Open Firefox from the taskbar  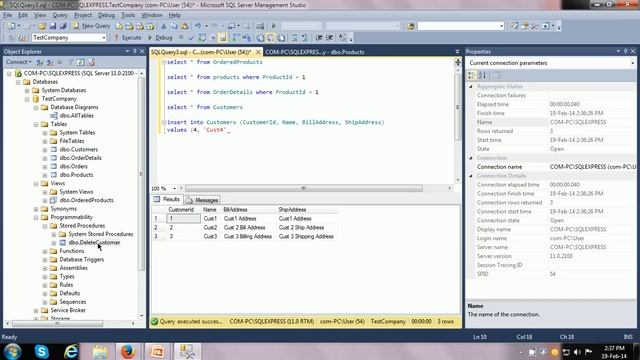pos(128,351)
